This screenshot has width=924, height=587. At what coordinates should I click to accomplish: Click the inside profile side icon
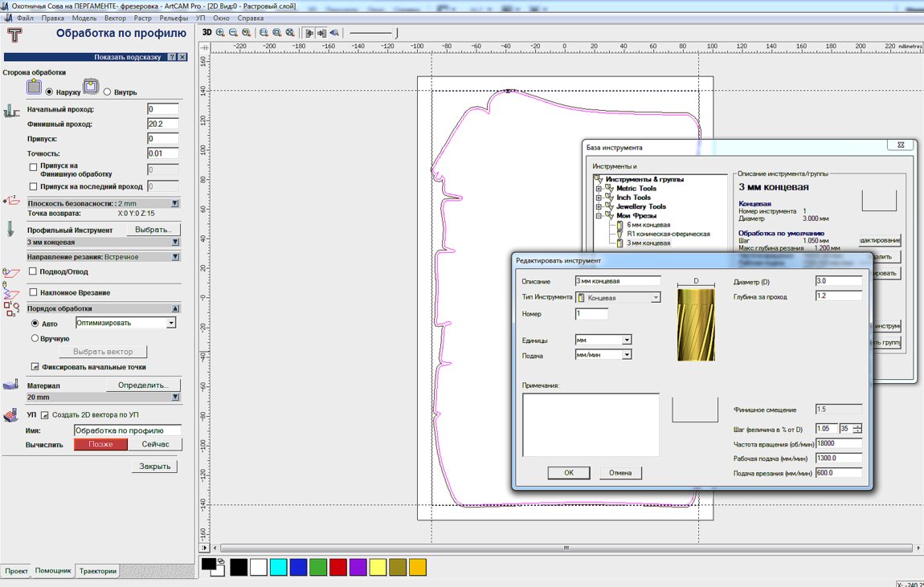[x=90, y=87]
